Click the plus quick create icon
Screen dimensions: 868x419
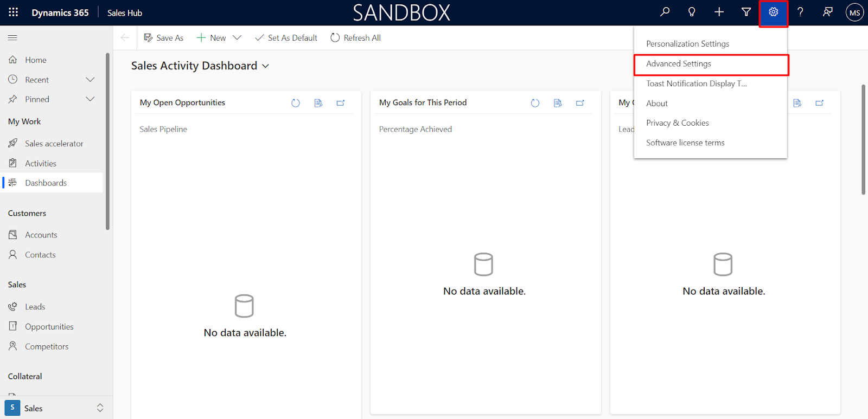[719, 12]
